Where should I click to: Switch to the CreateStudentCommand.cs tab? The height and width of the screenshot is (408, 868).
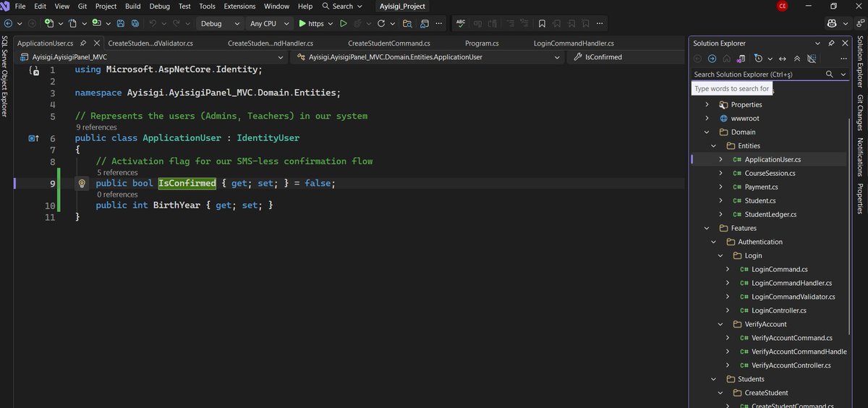(x=389, y=43)
